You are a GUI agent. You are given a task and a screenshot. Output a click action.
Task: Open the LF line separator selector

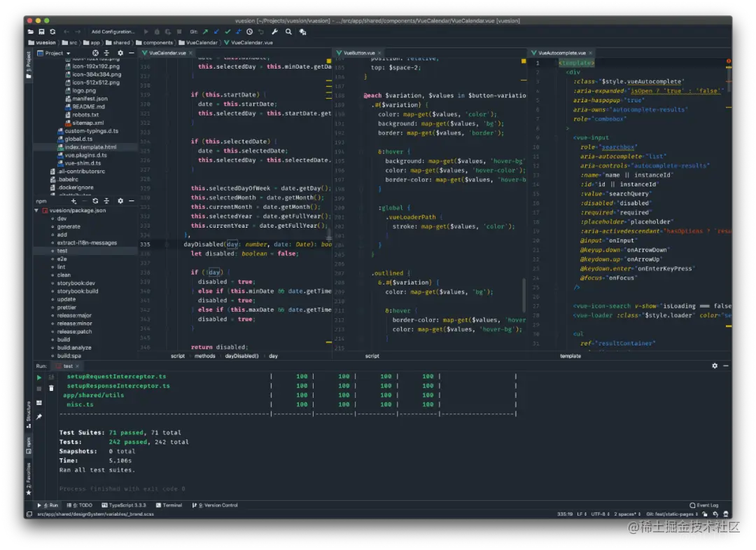(x=582, y=514)
